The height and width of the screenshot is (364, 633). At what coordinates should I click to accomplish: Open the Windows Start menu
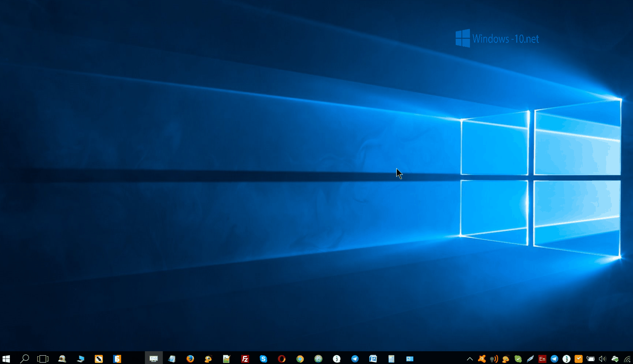[6, 359]
